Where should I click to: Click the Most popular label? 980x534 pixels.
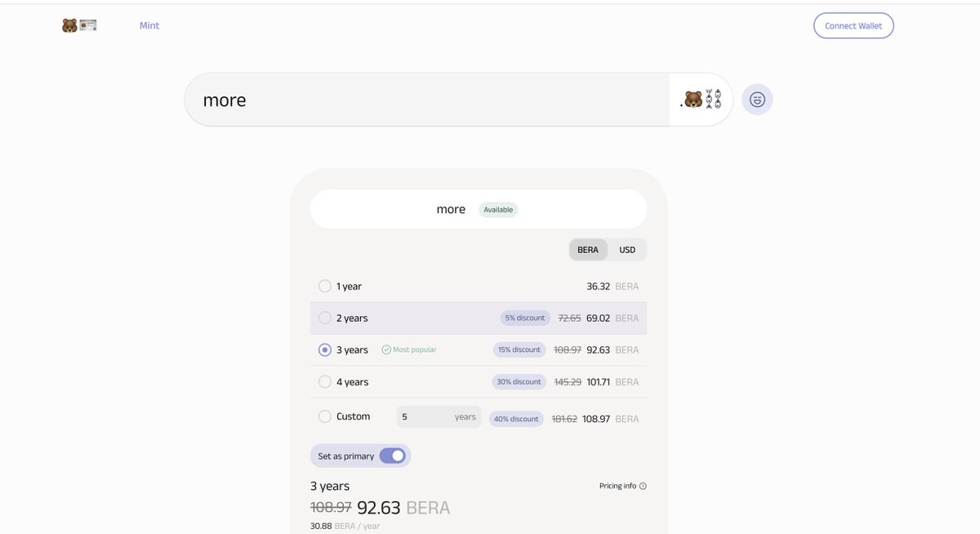coord(415,349)
